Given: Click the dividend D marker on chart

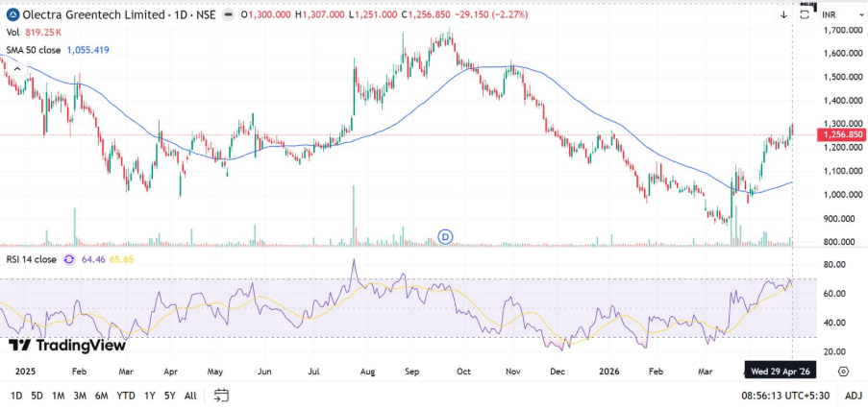Looking at the screenshot, I should click(x=445, y=236).
